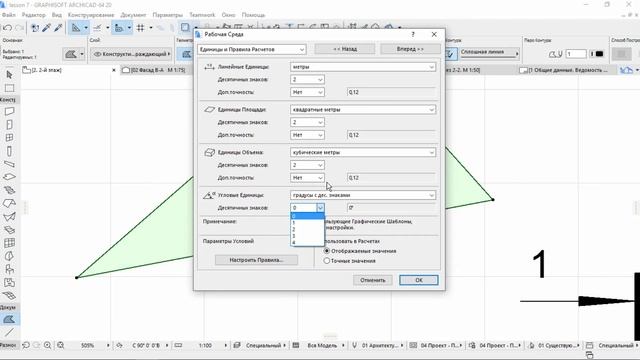
Task: Choose option 2 in the open decimals list
Action: [307, 229]
